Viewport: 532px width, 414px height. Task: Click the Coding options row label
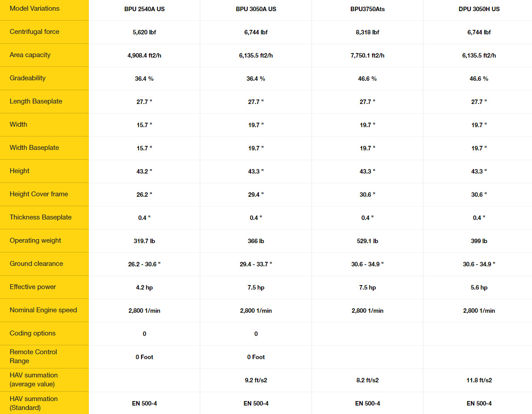pyautogui.click(x=33, y=333)
